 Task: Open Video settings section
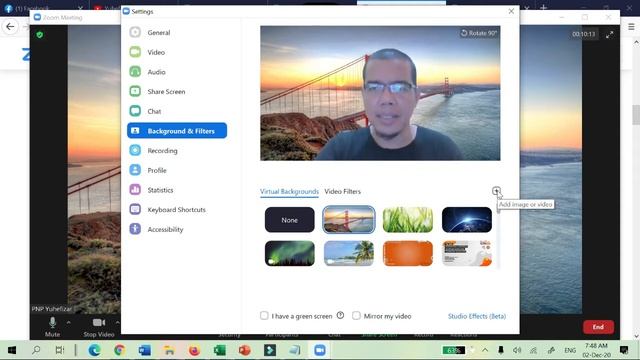156,52
